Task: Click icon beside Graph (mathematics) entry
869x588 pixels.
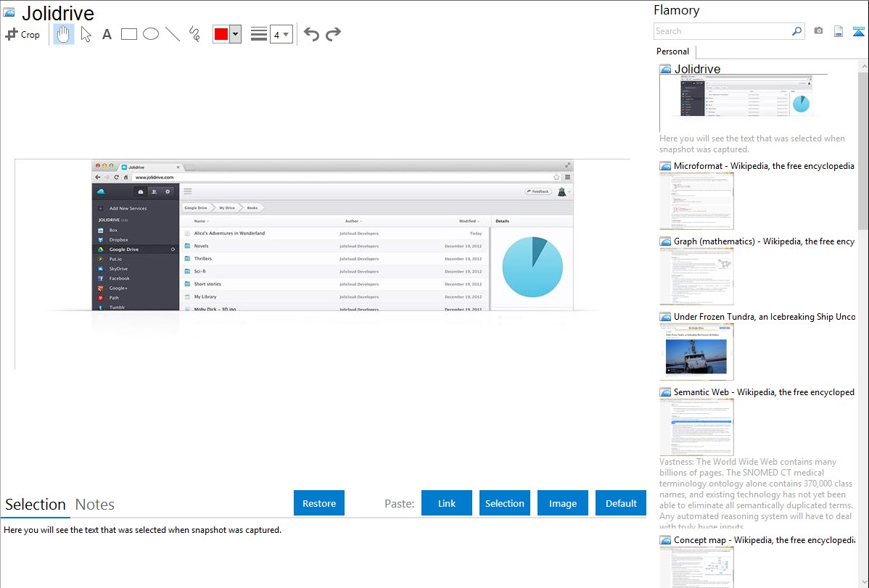Action: 665,241
